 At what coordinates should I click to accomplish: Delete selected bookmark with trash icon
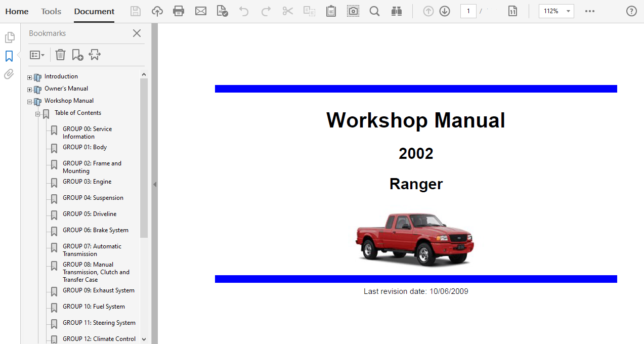point(60,55)
